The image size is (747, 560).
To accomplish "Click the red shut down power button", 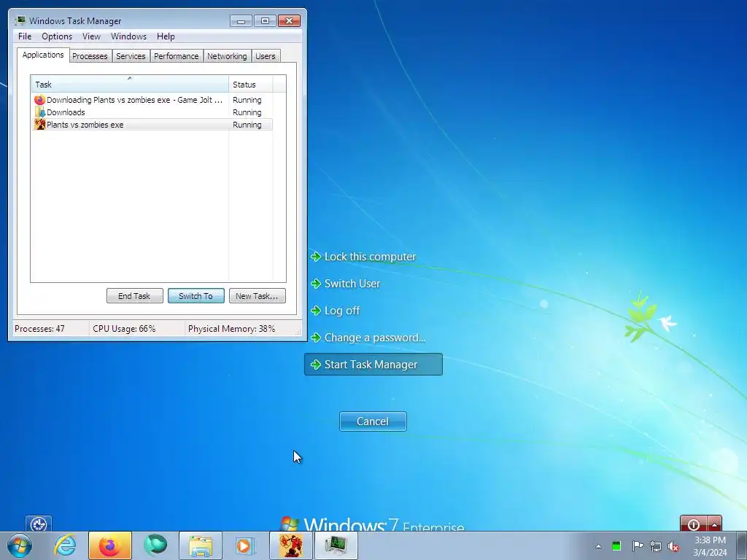I will pos(694,524).
